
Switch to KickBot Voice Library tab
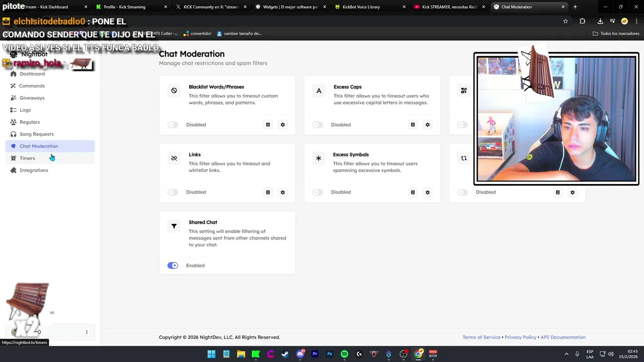point(370,7)
